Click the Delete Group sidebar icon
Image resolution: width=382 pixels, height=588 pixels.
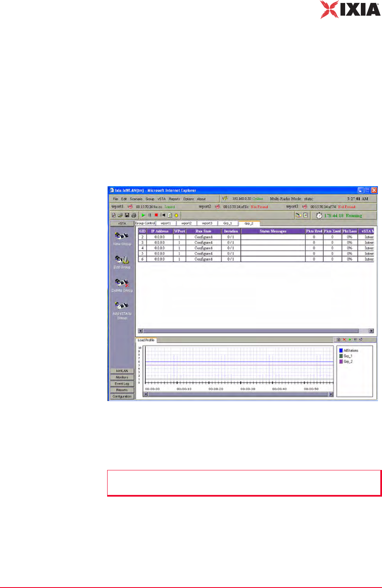coord(122,282)
